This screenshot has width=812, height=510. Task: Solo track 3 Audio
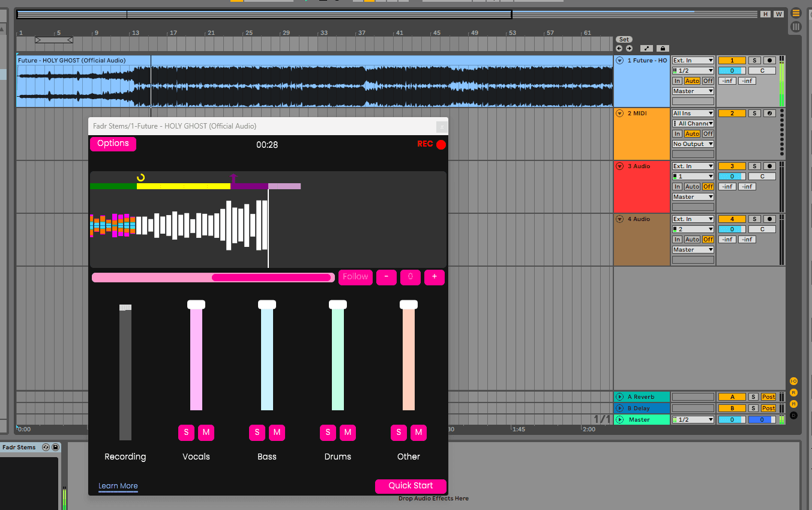(753, 166)
